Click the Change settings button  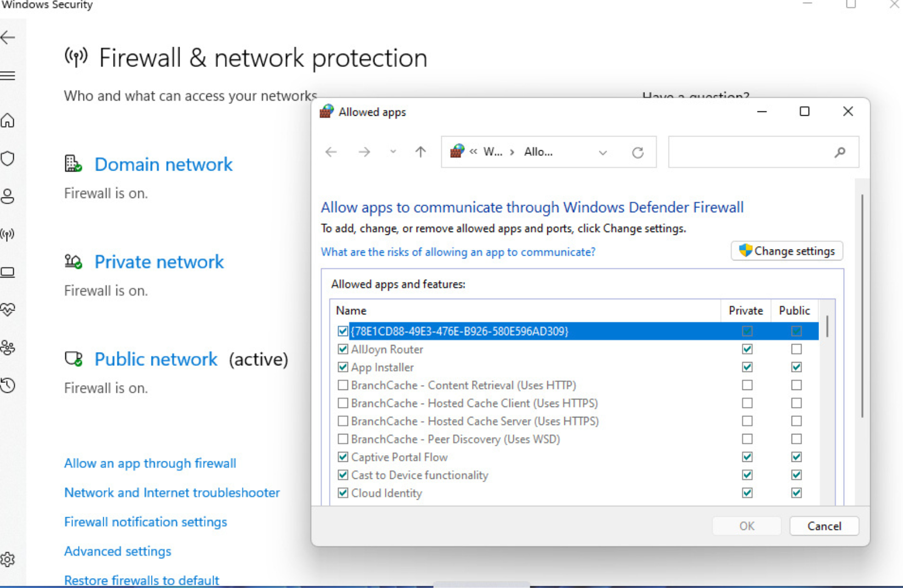pos(787,251)
